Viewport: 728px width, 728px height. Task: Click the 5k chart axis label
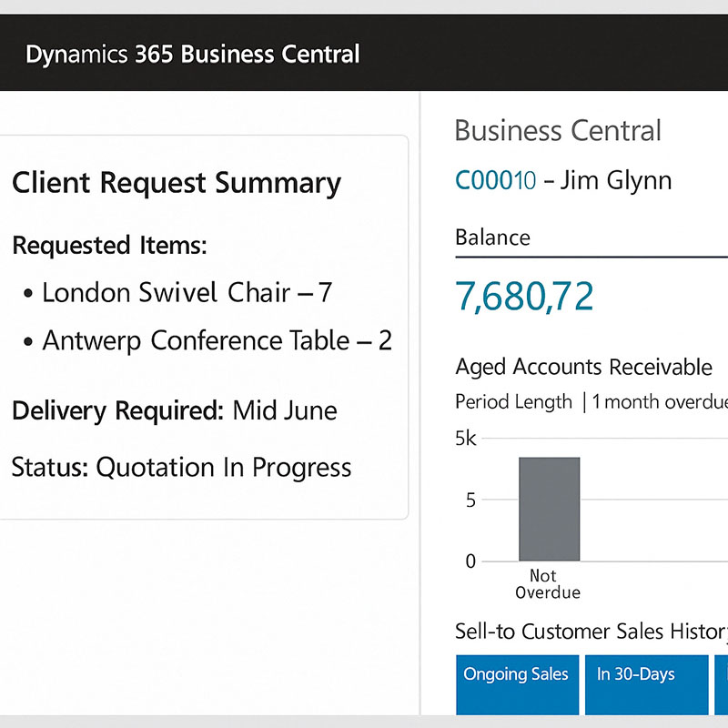(466, 439)
